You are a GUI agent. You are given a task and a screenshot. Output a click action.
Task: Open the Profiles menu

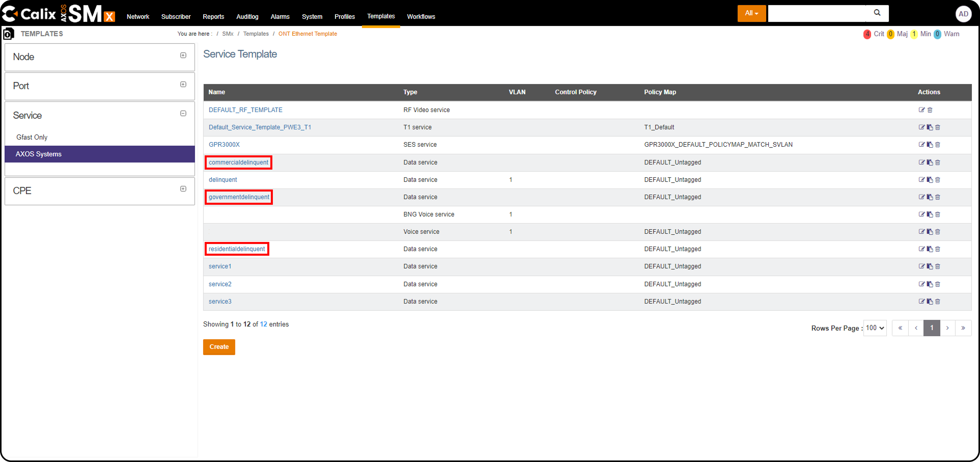(x=345, y=17)
